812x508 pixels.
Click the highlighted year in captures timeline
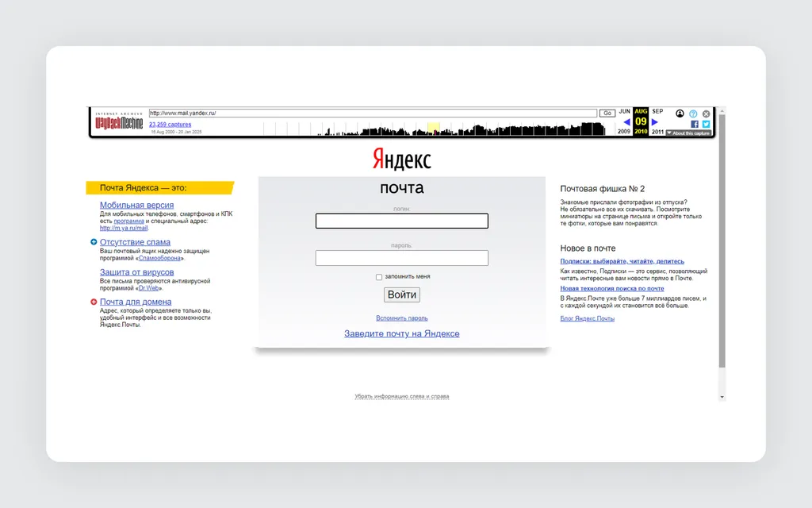(434, 129)
